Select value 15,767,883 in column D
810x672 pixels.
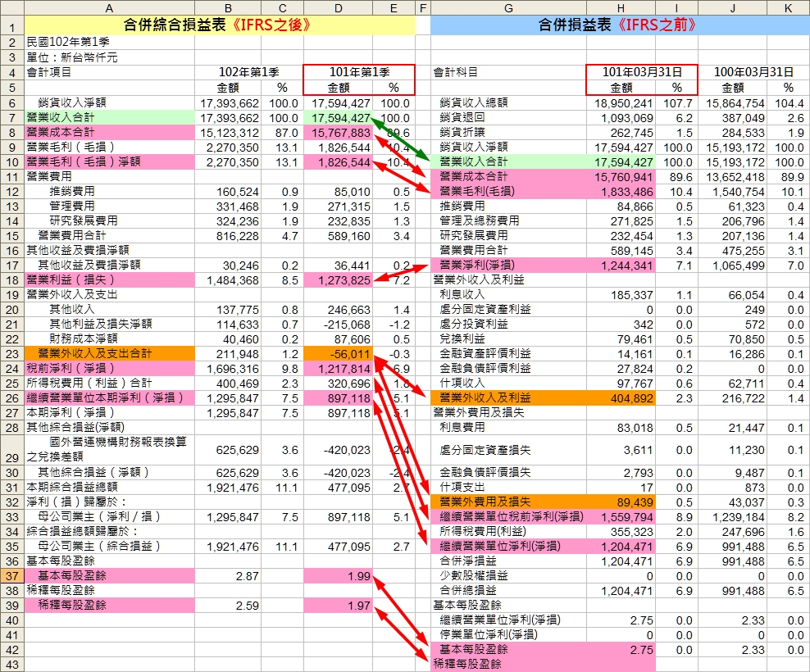point(339,133)
